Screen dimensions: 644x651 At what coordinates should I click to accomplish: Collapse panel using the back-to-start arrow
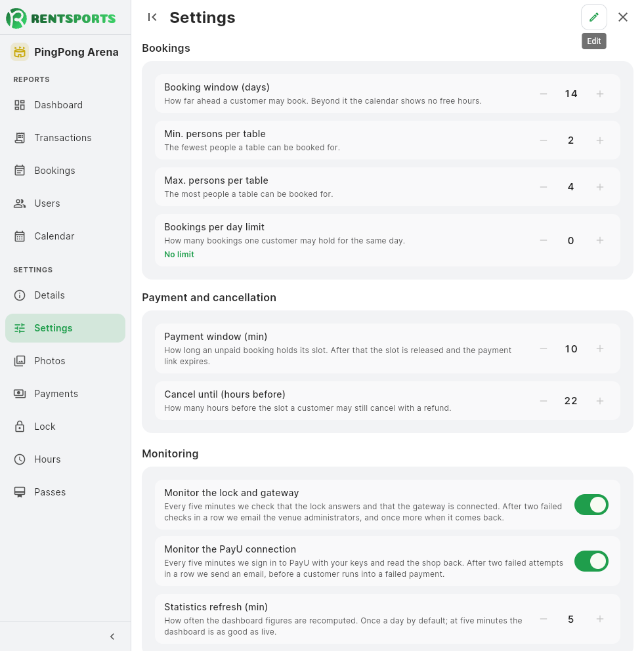pos(152,17)
